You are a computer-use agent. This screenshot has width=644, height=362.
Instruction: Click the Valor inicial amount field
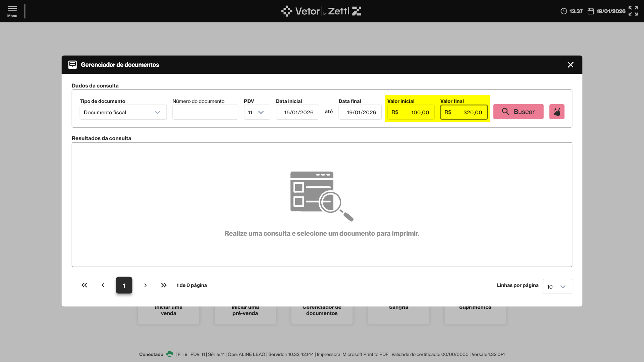point(411,112)
